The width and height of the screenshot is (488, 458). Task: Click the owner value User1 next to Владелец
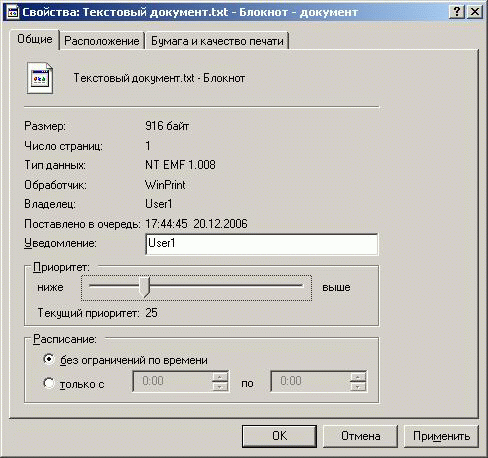point(159,204)
